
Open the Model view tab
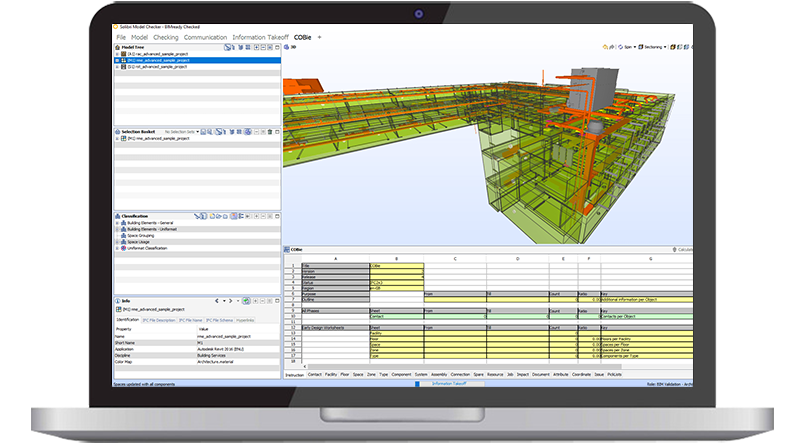[x=139, y=37]
